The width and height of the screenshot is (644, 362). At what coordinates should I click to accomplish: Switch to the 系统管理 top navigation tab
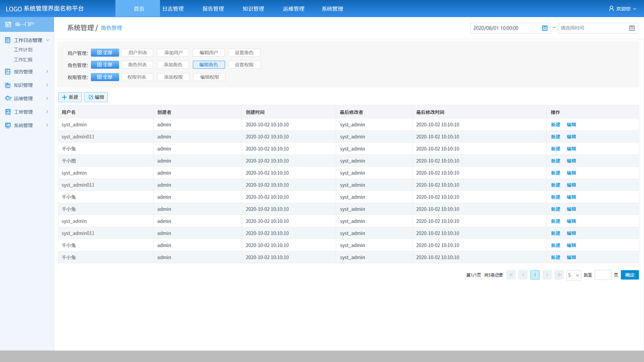[332, 8]
